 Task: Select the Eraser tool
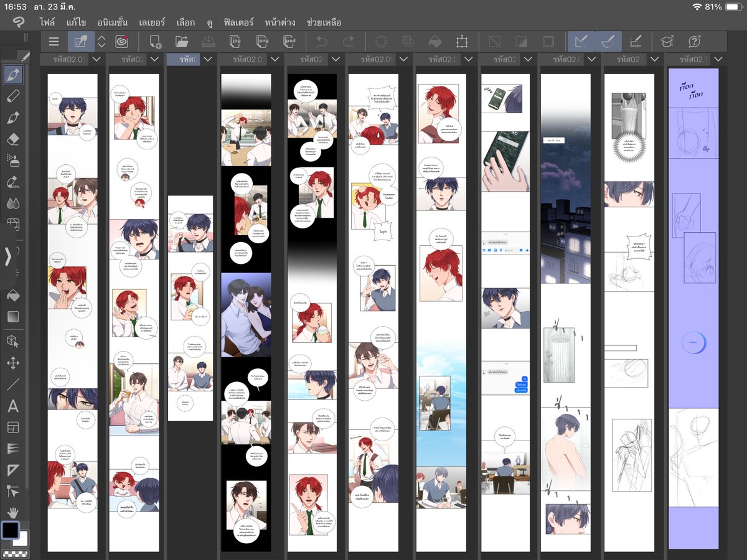[13, 139]
